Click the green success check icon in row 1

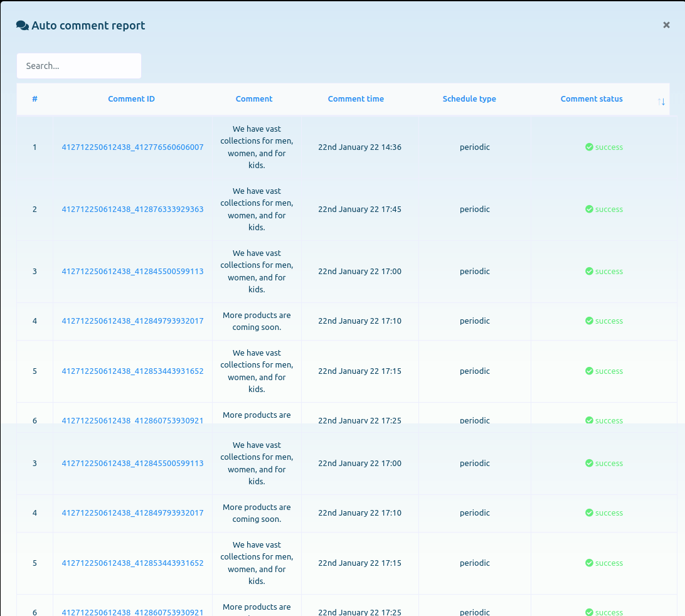coord(589,147)
